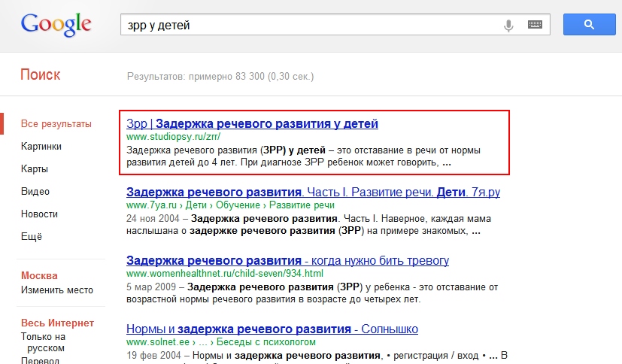The width and height of the screenshot is (622, 364).
Task: Select 'Все результаты' in the sidebar
Action: tap(56, 123)
